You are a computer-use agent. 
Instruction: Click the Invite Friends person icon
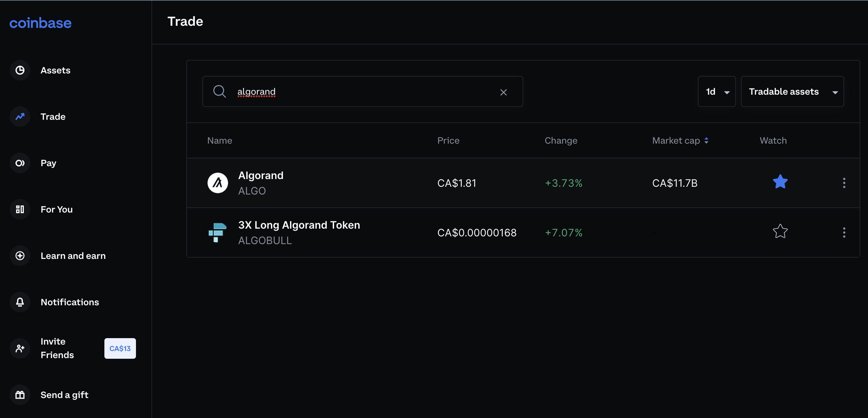[20, 348]
